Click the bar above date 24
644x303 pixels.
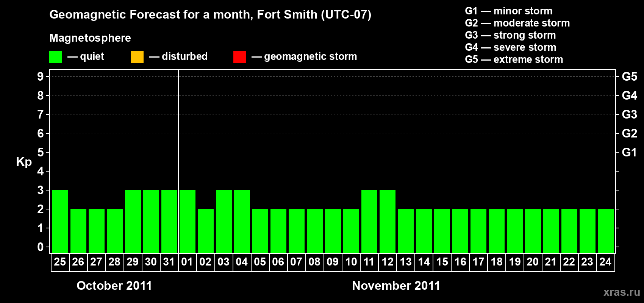coord(606,231)
